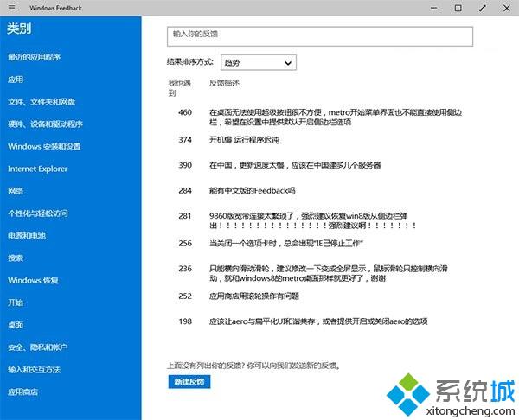Toggle full-screen with the diagonal arrows icon
Screen dimensions: 519x420
(x=483, y=8)
